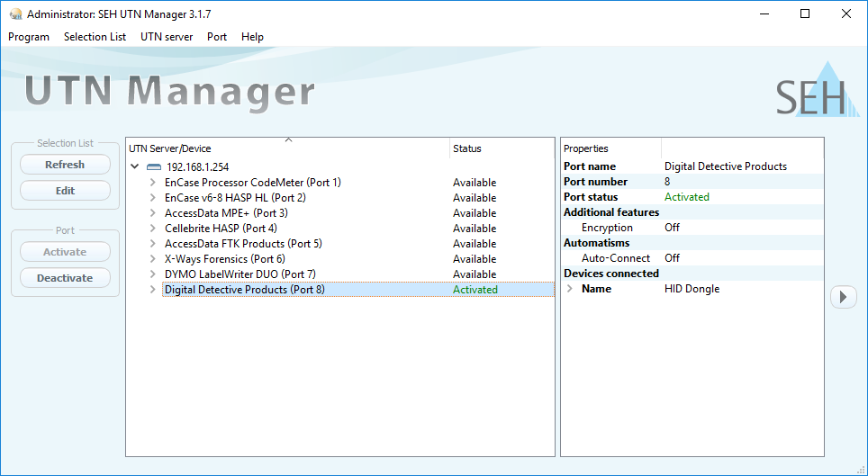Minimize the UTN Manager window
Image resolution: width=868 pixels, height=476 pixels.
[764, 13]
